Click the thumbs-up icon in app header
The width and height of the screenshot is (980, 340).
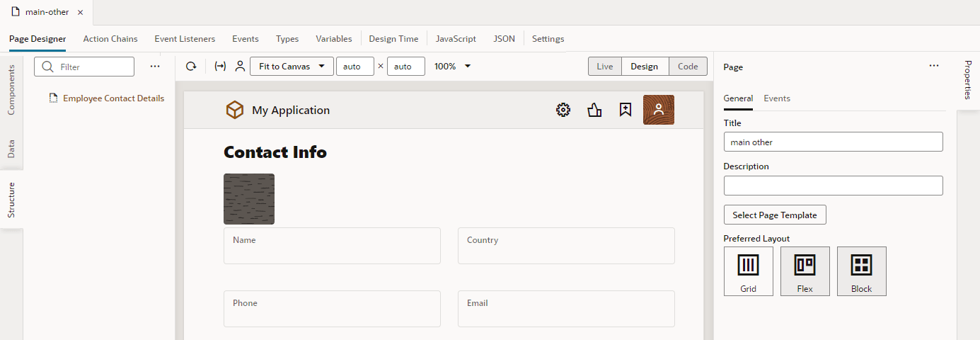(x=594, y=110)
